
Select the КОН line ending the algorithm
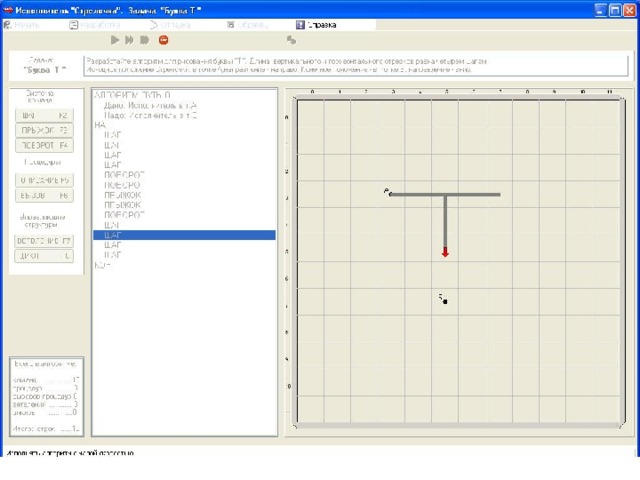pyautogui.click(x=102, y=265)
